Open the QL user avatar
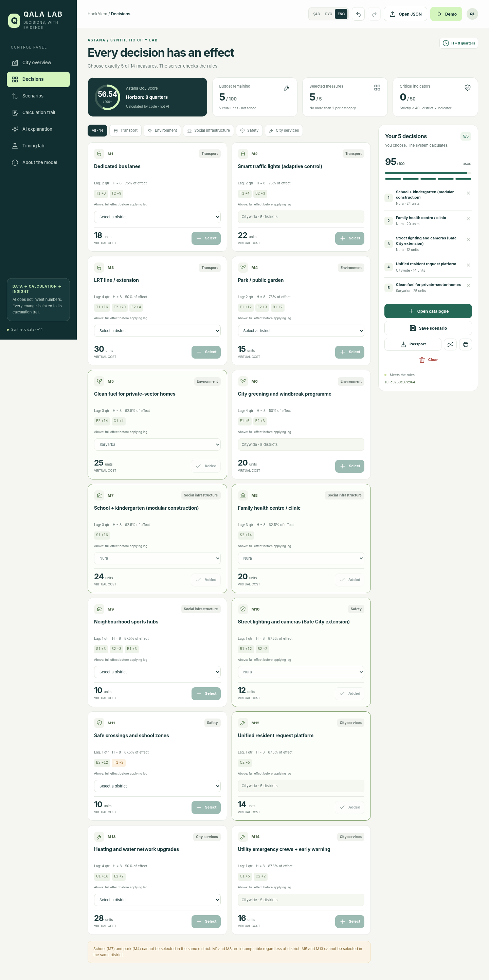 pyautogui.click(x=472, y=14)
